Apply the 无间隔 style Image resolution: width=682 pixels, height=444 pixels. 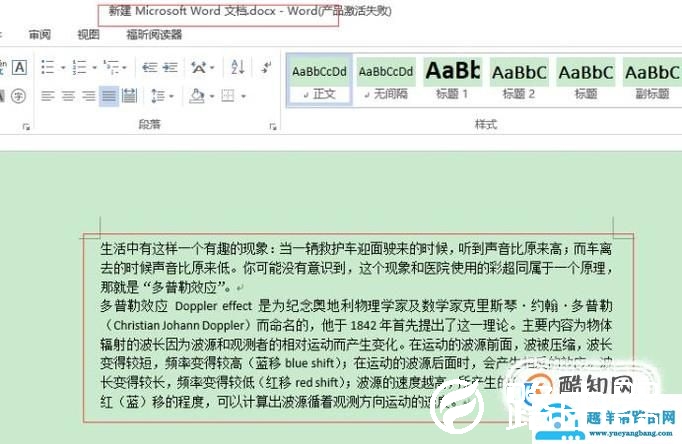click(385, 80)
